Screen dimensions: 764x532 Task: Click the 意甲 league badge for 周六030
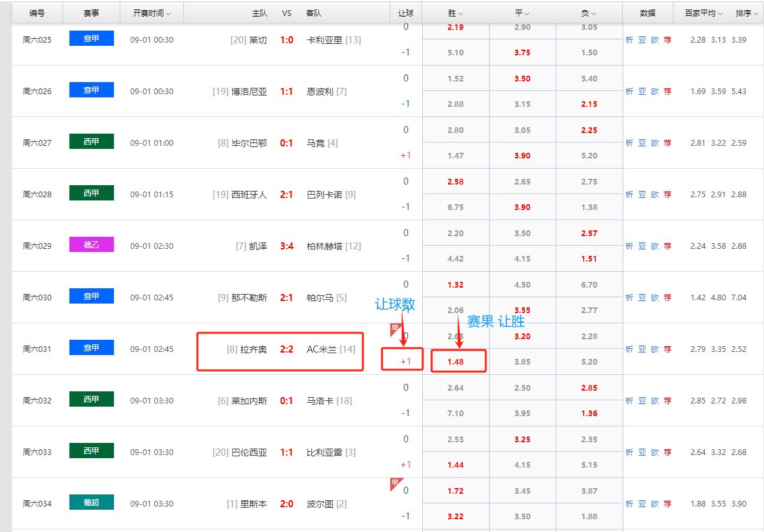tap(91, 296)
